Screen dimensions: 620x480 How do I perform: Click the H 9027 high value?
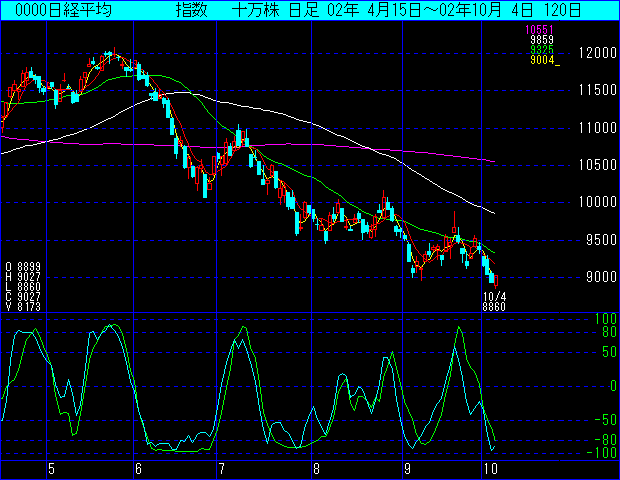(x=23, y=277)
